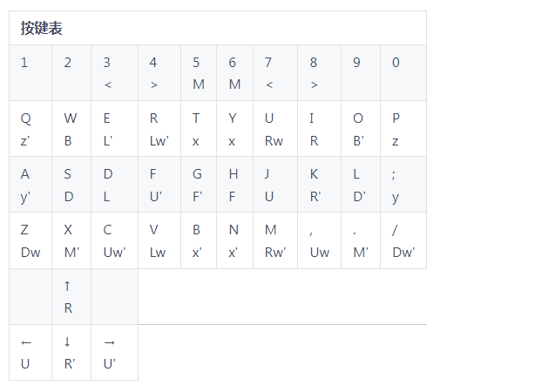The image size is (535, 392).
Task: Click the 8 key cell with greater-than symbol
Action: 320,72
